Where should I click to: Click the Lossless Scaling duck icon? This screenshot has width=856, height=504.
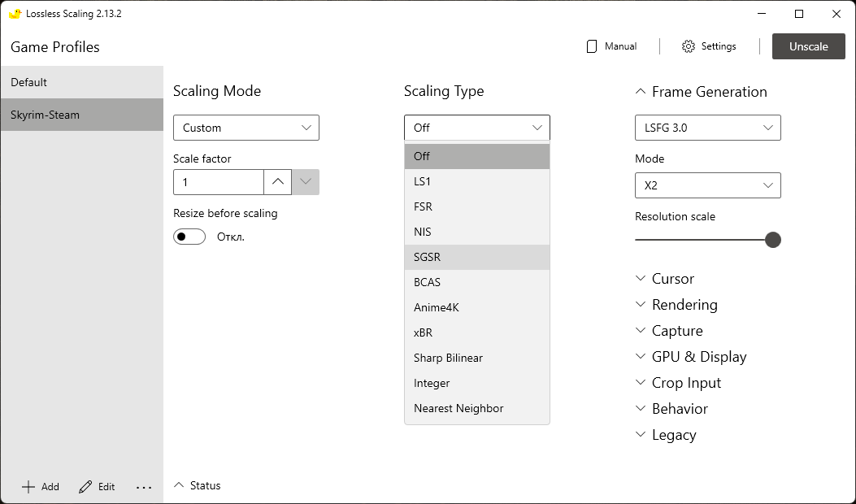point(15,14)
